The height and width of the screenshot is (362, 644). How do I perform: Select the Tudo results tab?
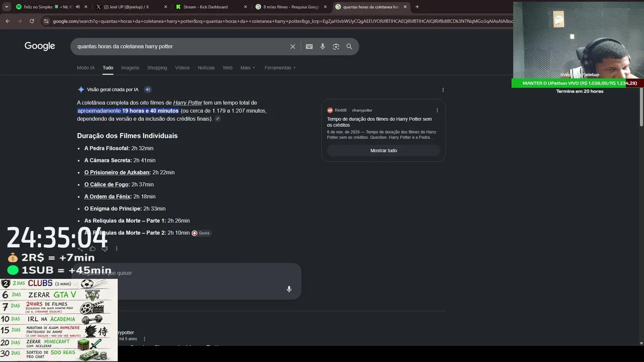108,68
